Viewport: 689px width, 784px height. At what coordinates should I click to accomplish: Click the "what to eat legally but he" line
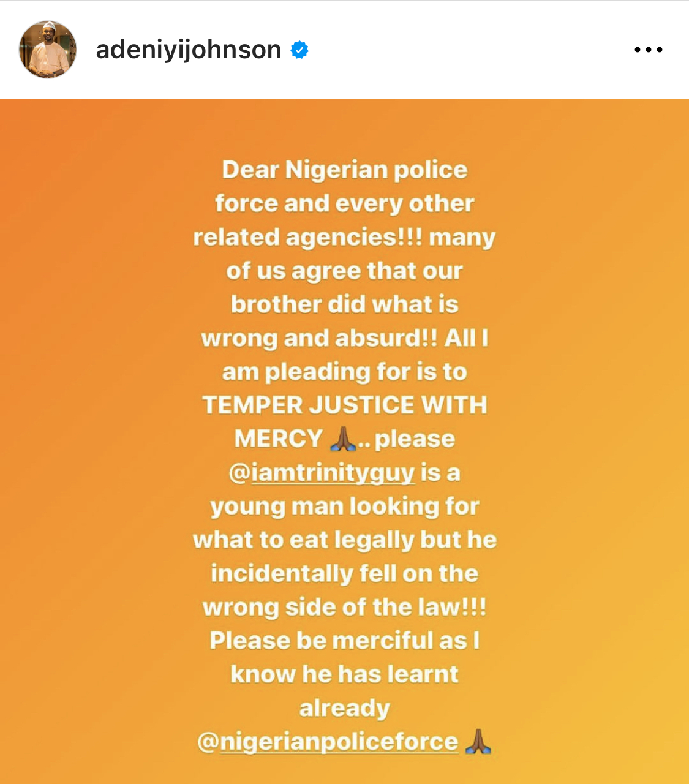(x=345, y=540)
